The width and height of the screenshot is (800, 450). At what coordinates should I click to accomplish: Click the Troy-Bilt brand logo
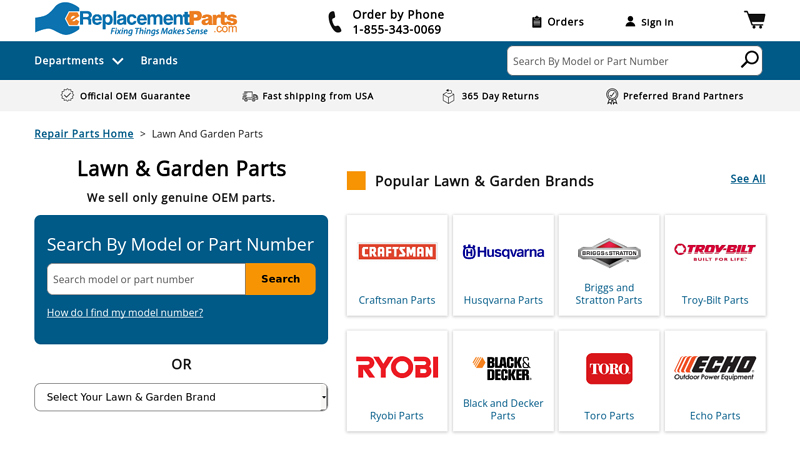click(x=715, y=252)
